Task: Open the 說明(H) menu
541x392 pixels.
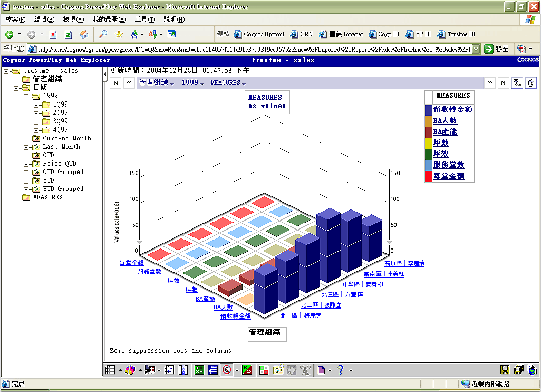Action: pos(174,20)
